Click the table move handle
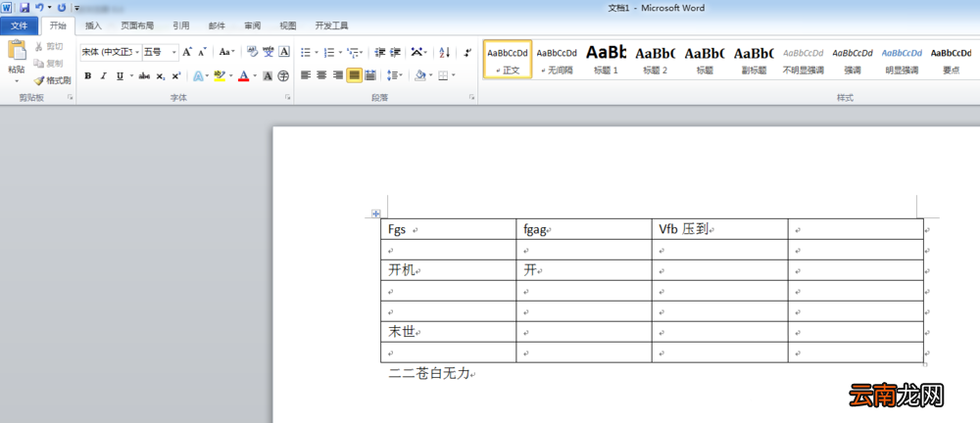 376,213
